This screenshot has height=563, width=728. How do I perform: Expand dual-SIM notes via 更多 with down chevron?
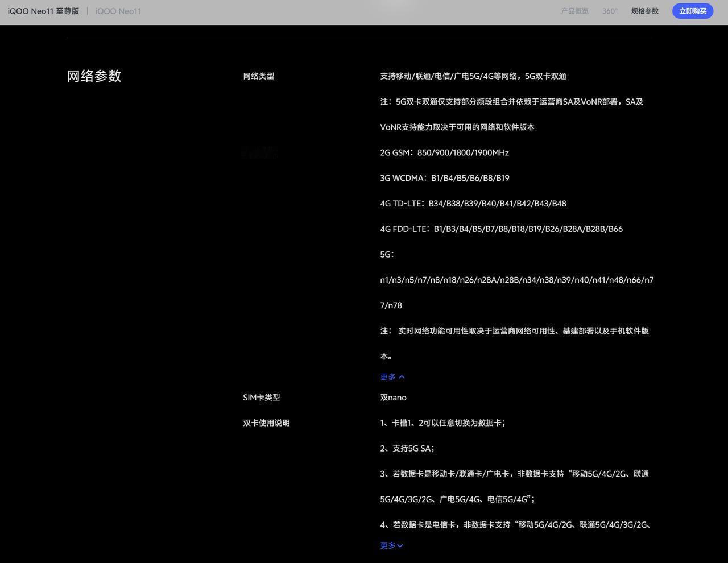392,545
